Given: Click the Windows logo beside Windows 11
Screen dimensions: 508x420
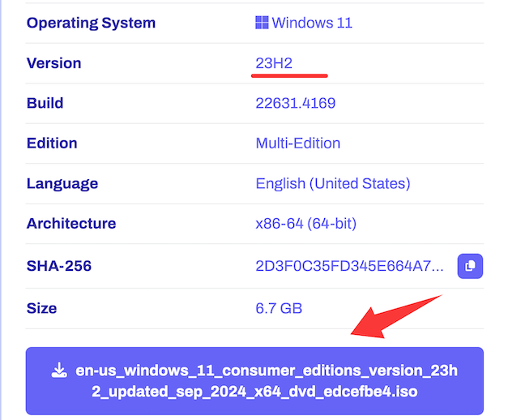Looking at the screenshot, I should 262,23.
